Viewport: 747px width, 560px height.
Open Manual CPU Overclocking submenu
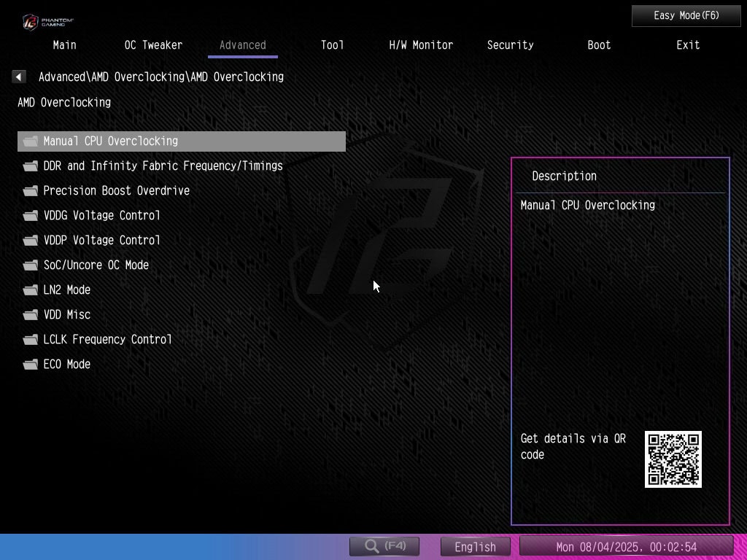(182, 141)
